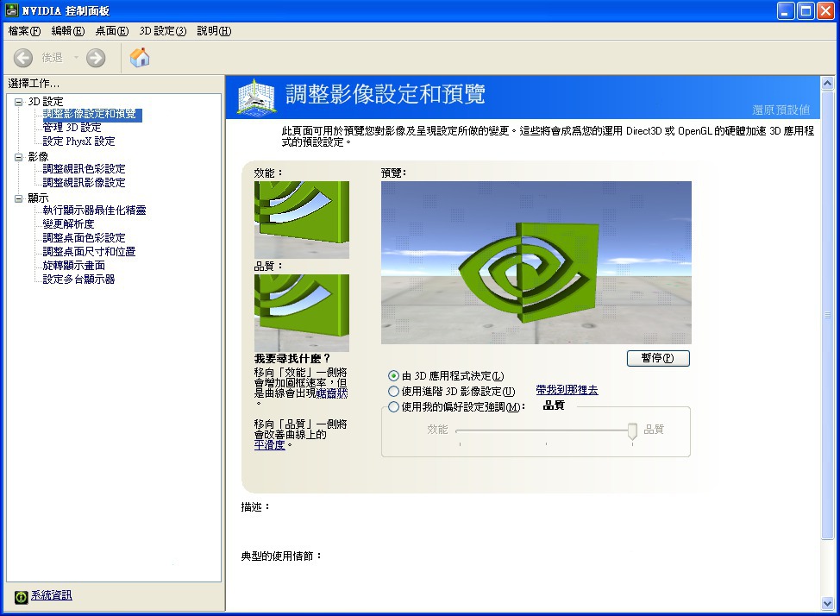The image size is (840, 616).
Task: Click the 品質 preview thumbnail
Action: [302, 313]
